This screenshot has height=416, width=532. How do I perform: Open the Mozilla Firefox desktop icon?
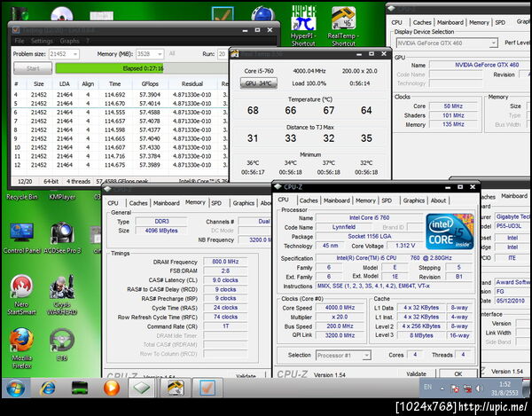pos(21,348)
